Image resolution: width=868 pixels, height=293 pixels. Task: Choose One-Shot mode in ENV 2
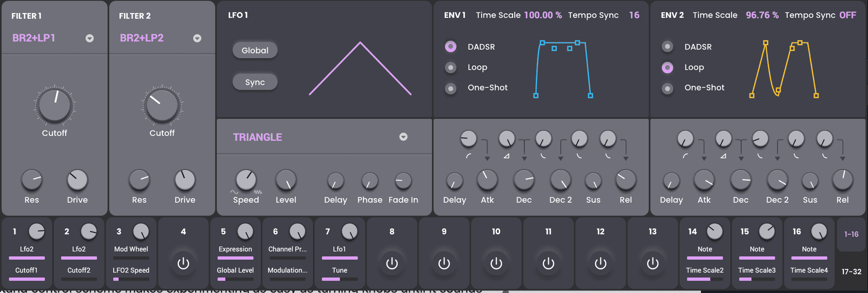click(x=667, y=88)
